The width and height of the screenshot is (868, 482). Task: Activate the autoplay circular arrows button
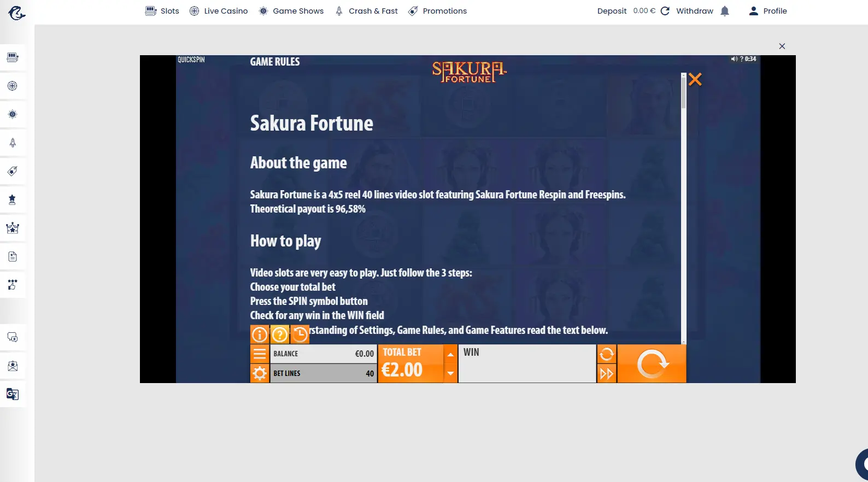click(607, 354)
